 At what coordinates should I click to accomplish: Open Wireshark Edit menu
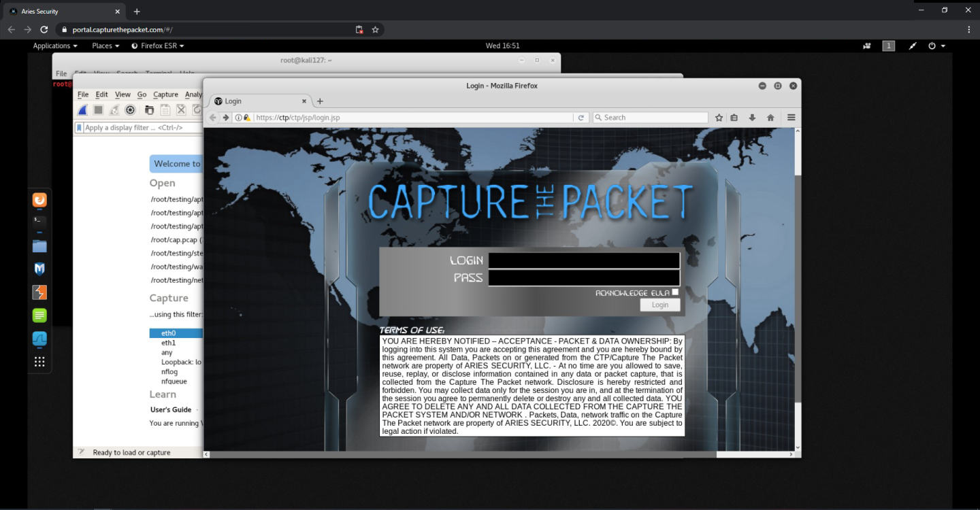(101, 95)
